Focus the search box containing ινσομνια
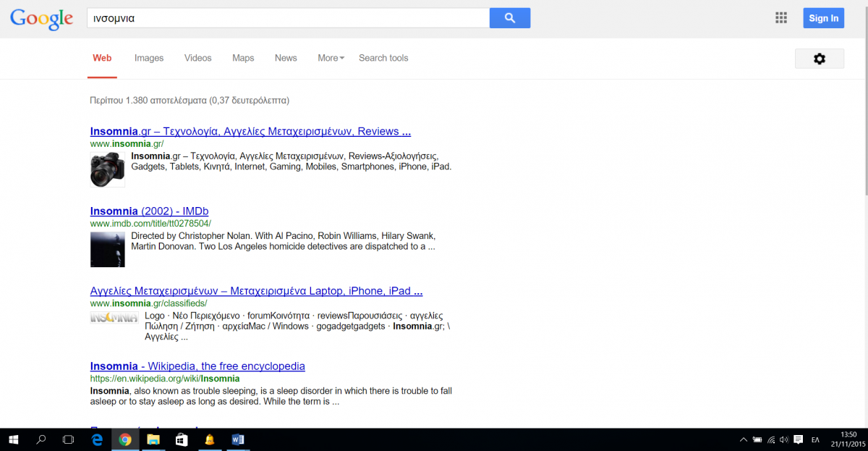The image size is (868, 451). coord(288,18)
